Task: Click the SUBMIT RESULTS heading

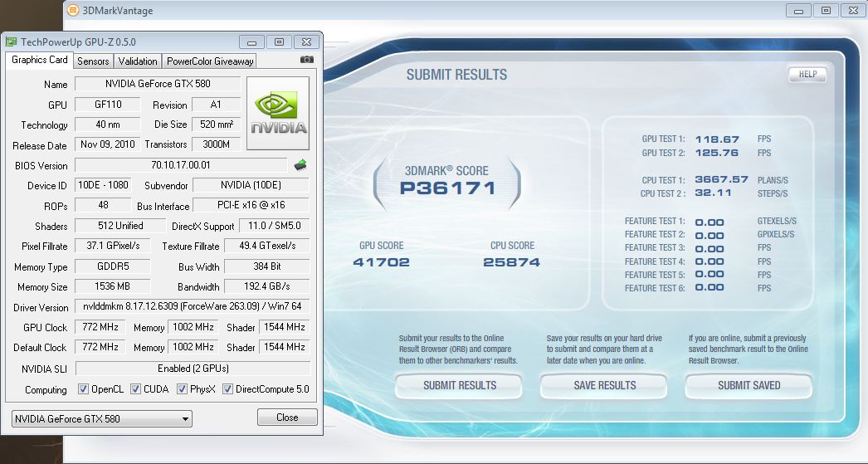Action: point(456,75)
